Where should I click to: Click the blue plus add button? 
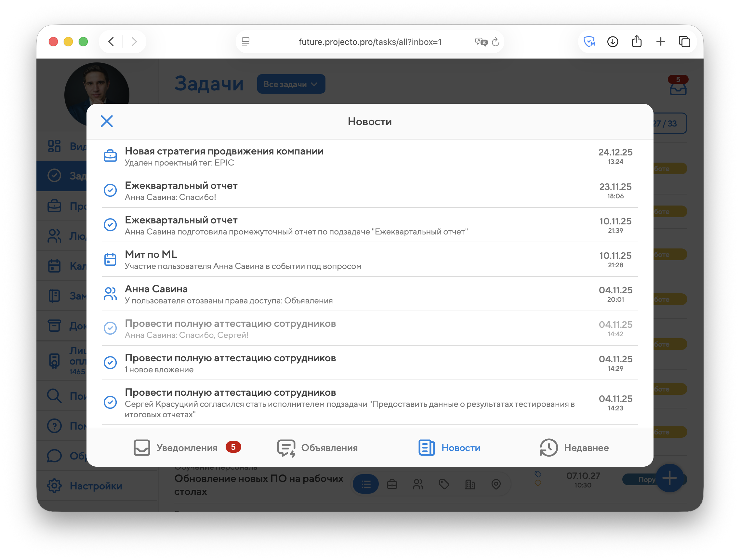click(x=669, y=478)
